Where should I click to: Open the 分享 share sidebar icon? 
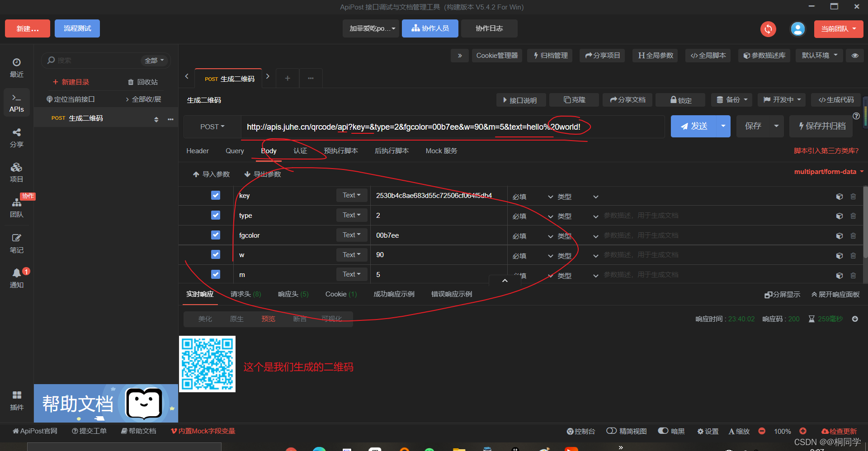pos(17,138)
